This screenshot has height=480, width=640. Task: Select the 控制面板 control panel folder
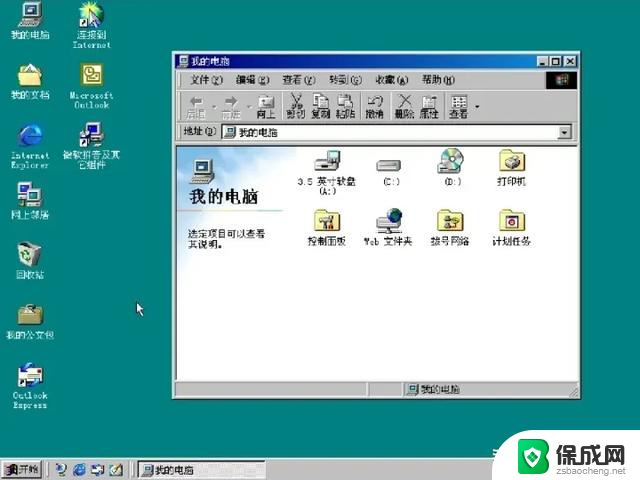pyautogui.click(x=327, y=228)
